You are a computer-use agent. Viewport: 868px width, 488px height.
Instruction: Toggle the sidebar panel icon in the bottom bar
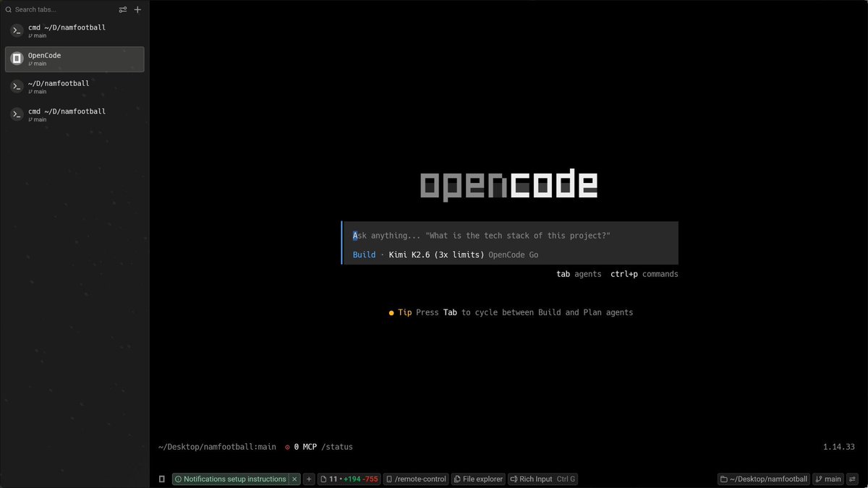coord(162,479)
